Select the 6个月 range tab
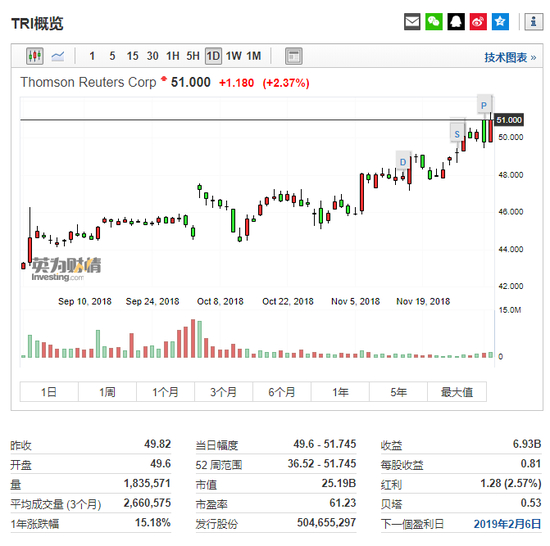 pyautogui.click(x=282, y=392)
